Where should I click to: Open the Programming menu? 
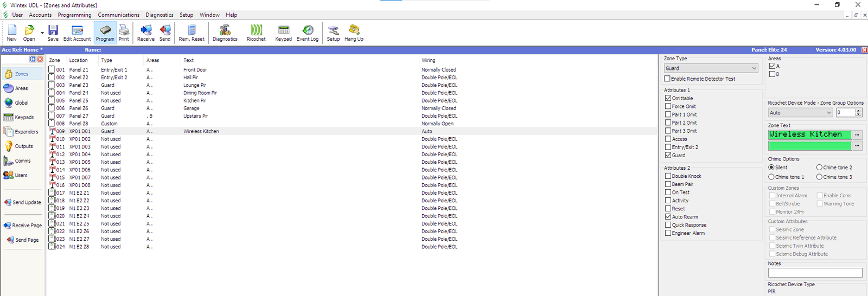[x=74, y=15]
